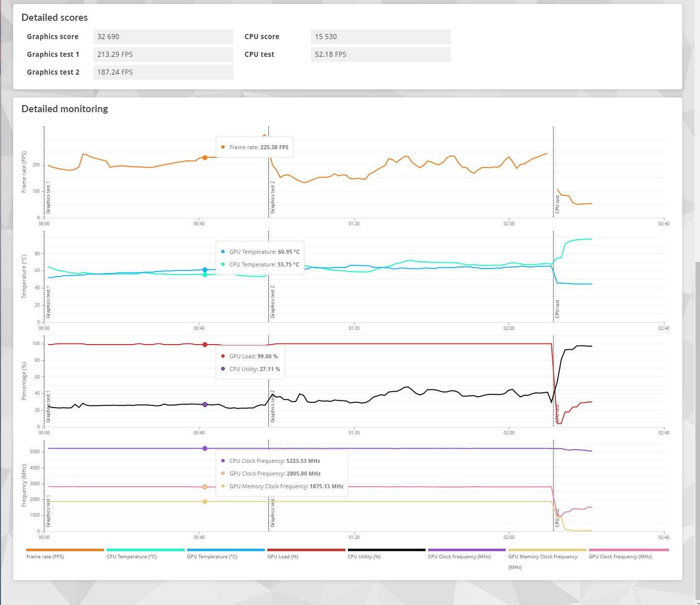
Task: Hide the GPU Temperature (°C) legend series
Action: click(212, 557)
